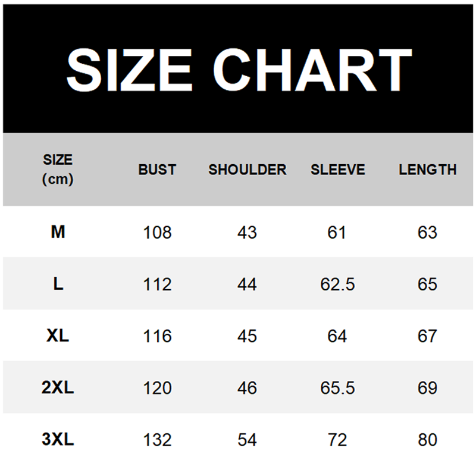Click sleeve value 72 in the 3XL row
Viewport: 476px width, 476px height.
tap(337, 440)
